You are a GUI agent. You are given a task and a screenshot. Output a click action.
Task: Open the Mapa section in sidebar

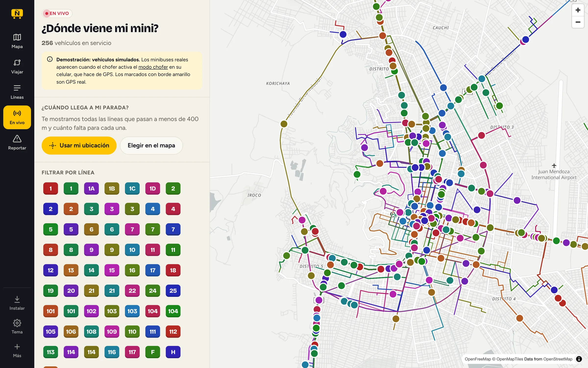[x=17, y=41]
